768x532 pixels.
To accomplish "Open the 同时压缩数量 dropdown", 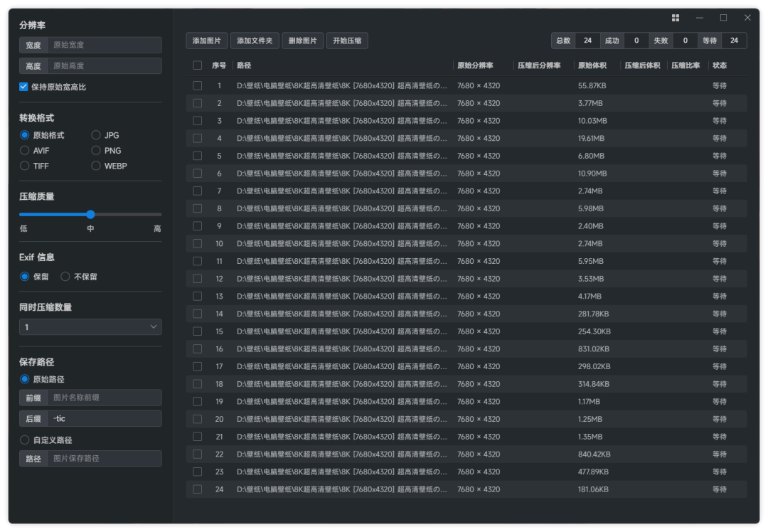I will [x=90, y=327].
